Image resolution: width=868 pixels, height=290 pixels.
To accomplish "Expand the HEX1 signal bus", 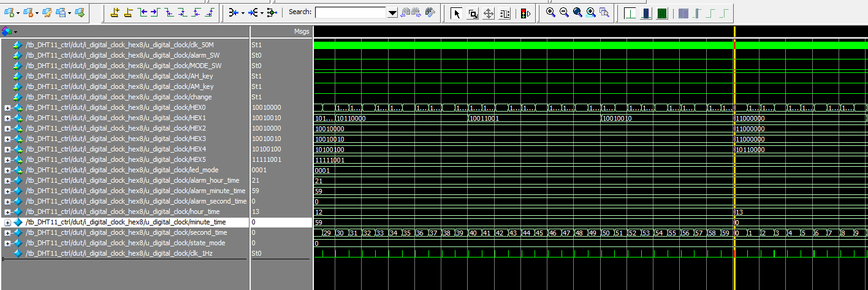I will 7,118.
